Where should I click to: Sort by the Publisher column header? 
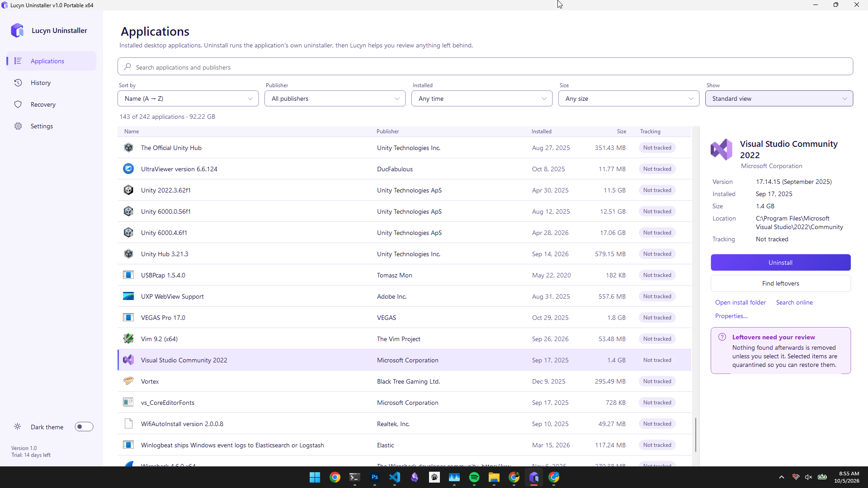(x=388, y=131)
